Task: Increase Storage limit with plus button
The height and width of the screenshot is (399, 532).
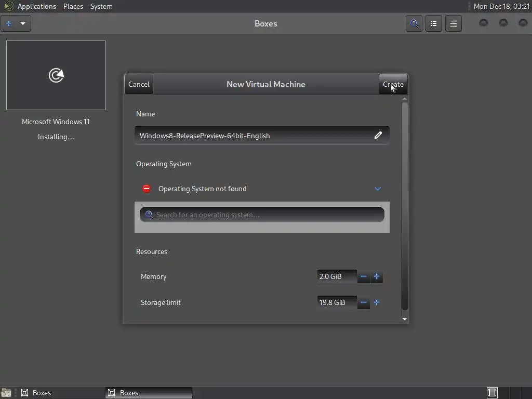Action: tap(376, 302)
